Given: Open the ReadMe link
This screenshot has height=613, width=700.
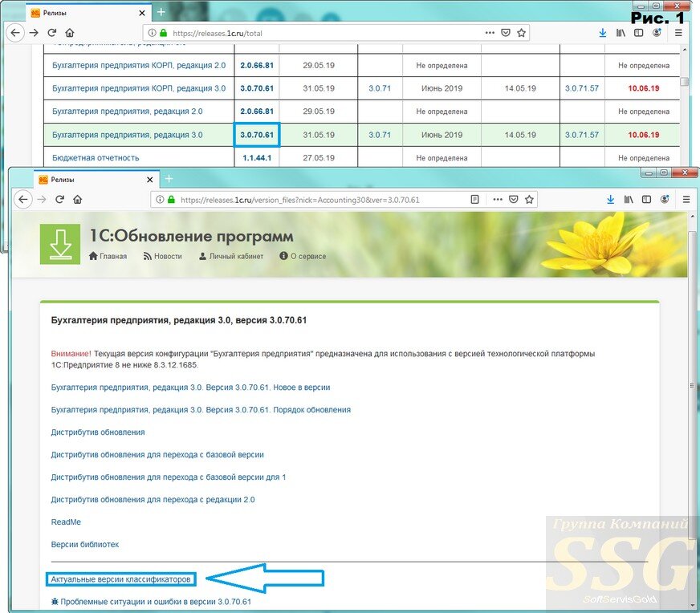Looking at the screenshot, I should click(66, 522).
